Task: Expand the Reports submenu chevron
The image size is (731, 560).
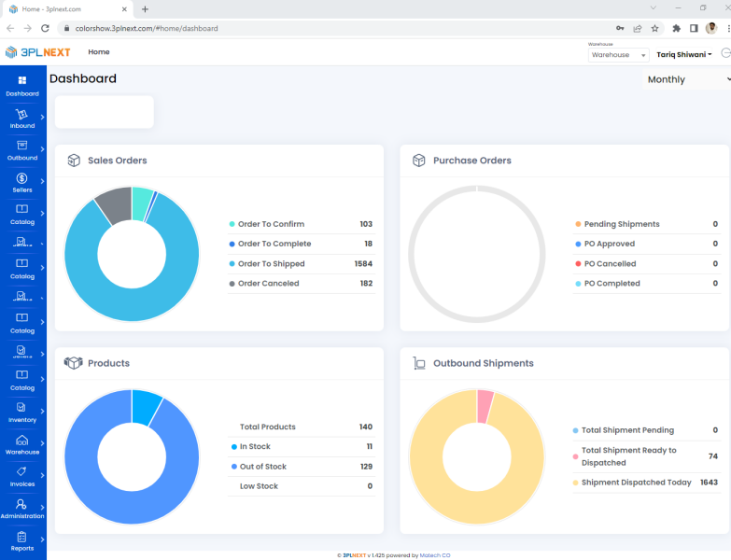Action: tap(42, 539)
